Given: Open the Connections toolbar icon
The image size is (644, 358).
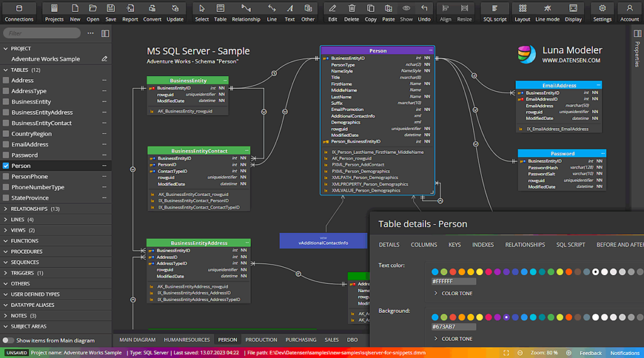Looking at the screenshot, I should click(x=19, y=13).
